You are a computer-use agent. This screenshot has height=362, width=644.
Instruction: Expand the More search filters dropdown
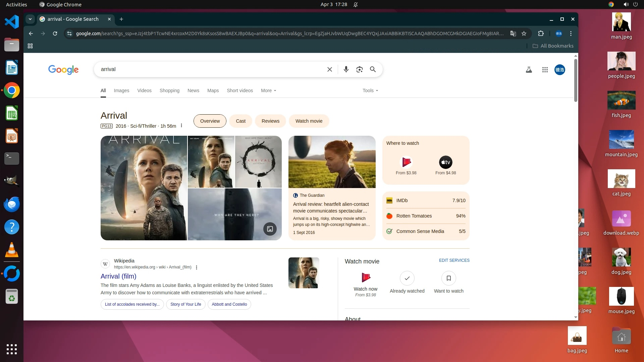point(268,90)
